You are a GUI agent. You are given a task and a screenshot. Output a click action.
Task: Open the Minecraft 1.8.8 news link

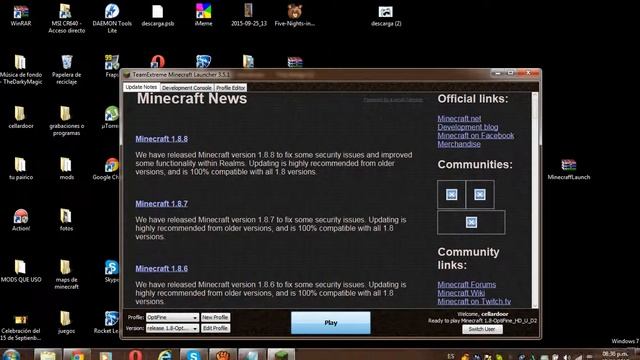(162, 139)
